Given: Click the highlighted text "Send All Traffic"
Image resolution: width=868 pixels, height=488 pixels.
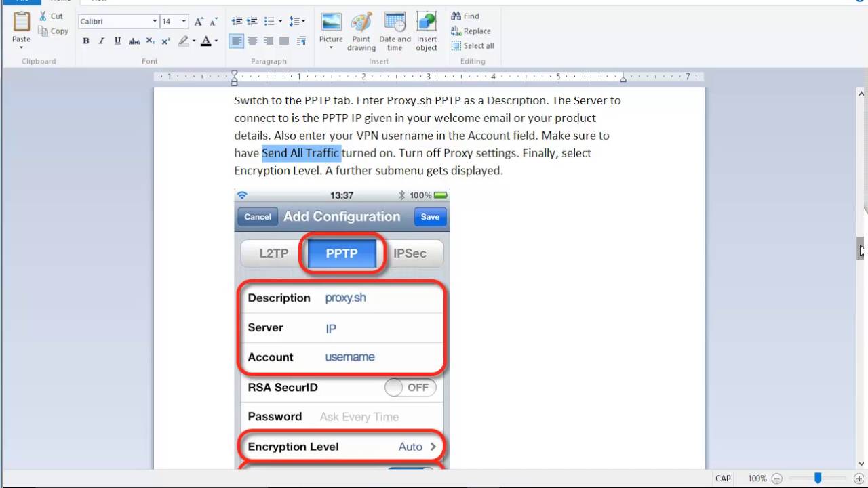Looking at the screenshot, I should pyautogui.click(x=301, y=153).
